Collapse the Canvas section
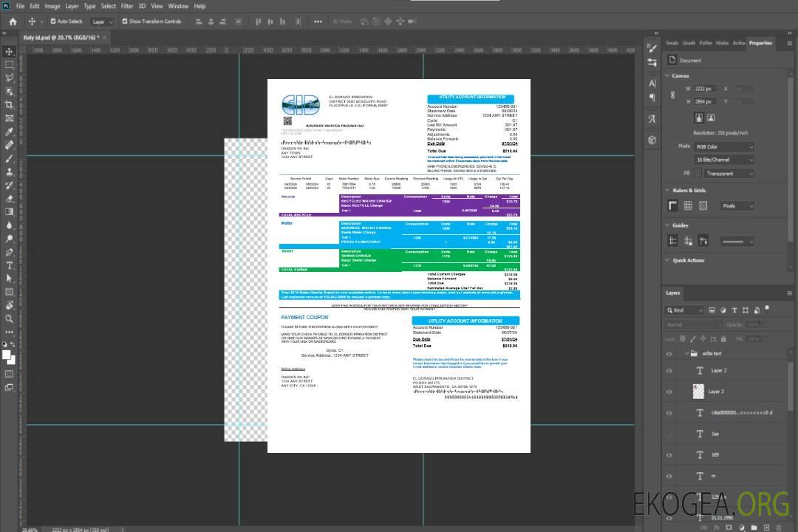The height and width of the screenshot is (532, 798). (x=667, y=75)
